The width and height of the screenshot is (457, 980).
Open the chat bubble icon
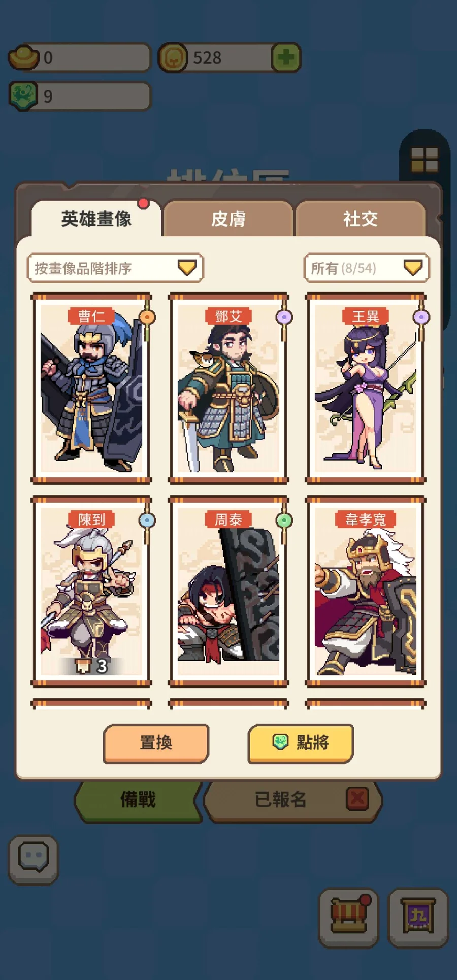coord(34,859)
